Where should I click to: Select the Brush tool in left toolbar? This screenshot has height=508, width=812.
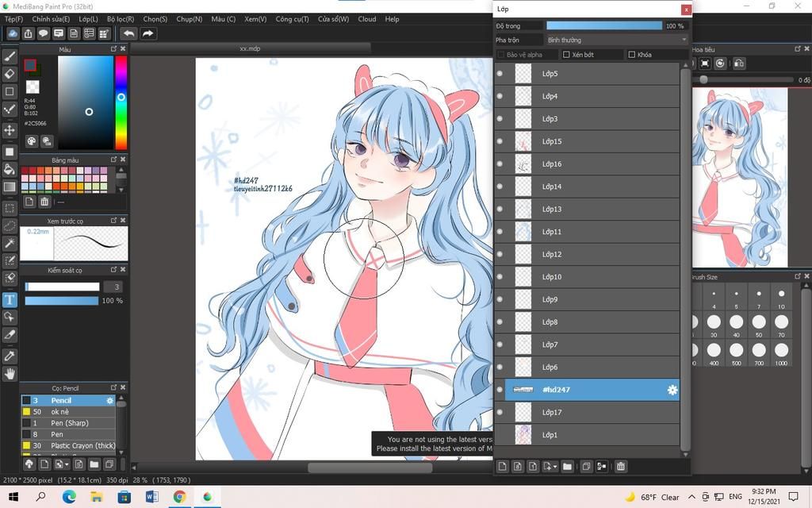10,56
